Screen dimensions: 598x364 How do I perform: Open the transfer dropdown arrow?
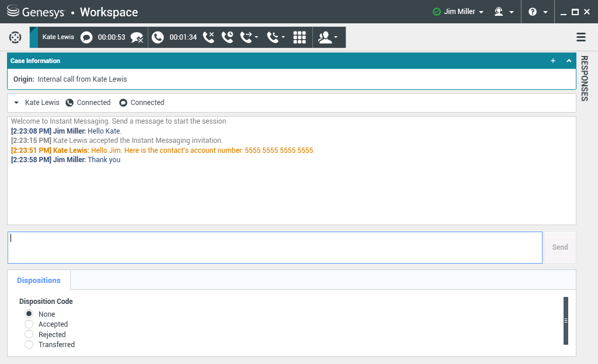[256, 37]
